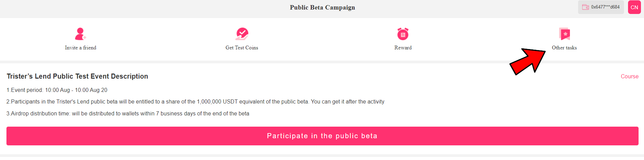Click the Event period line of text
The image size is (644, 160).
57,90
